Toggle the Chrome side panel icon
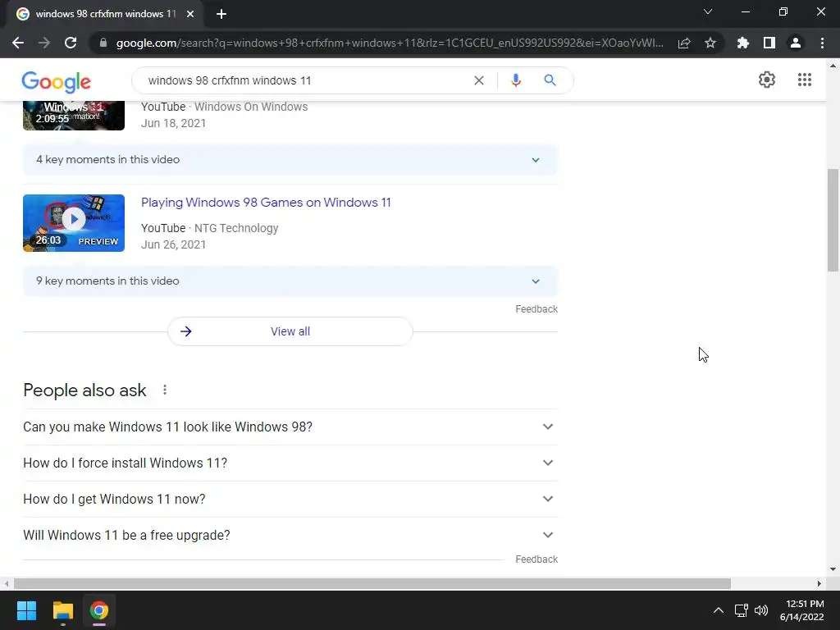The image size is (840, 630). coord(769,43)
